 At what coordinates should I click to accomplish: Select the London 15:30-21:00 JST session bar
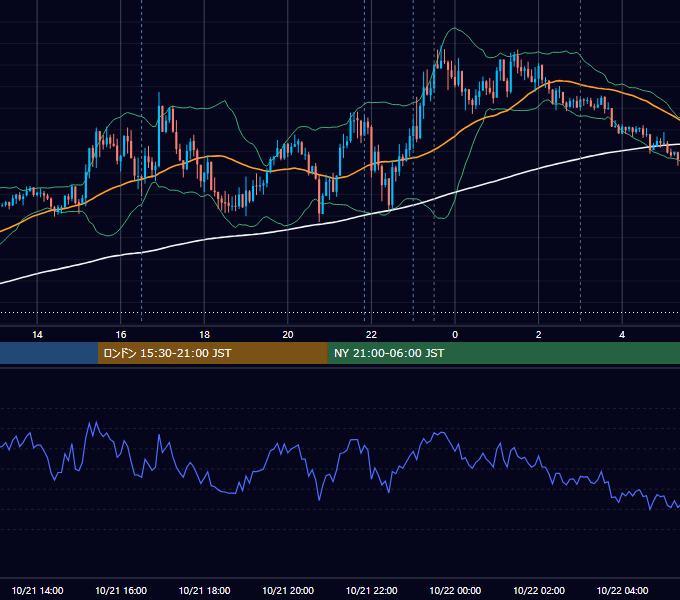212,353
